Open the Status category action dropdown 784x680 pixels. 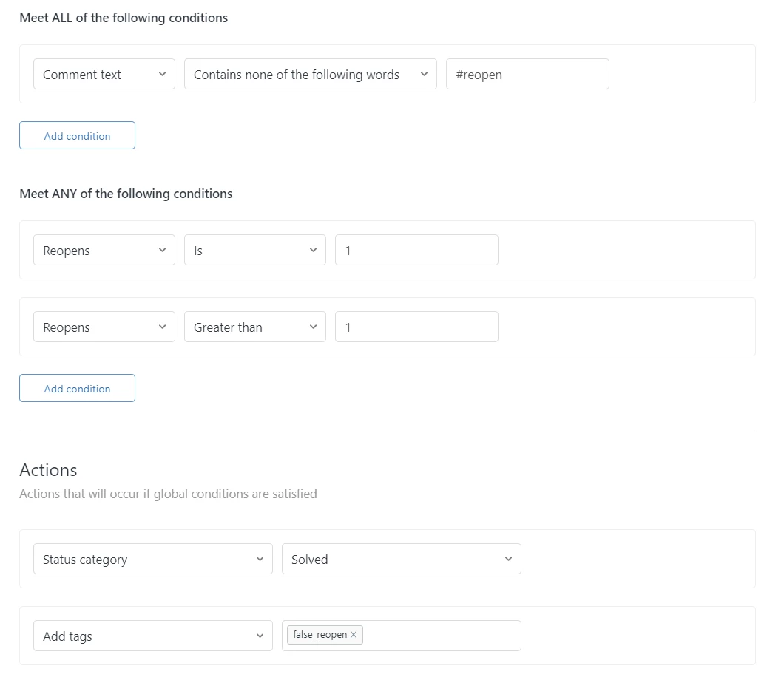(x=152, y=560)
